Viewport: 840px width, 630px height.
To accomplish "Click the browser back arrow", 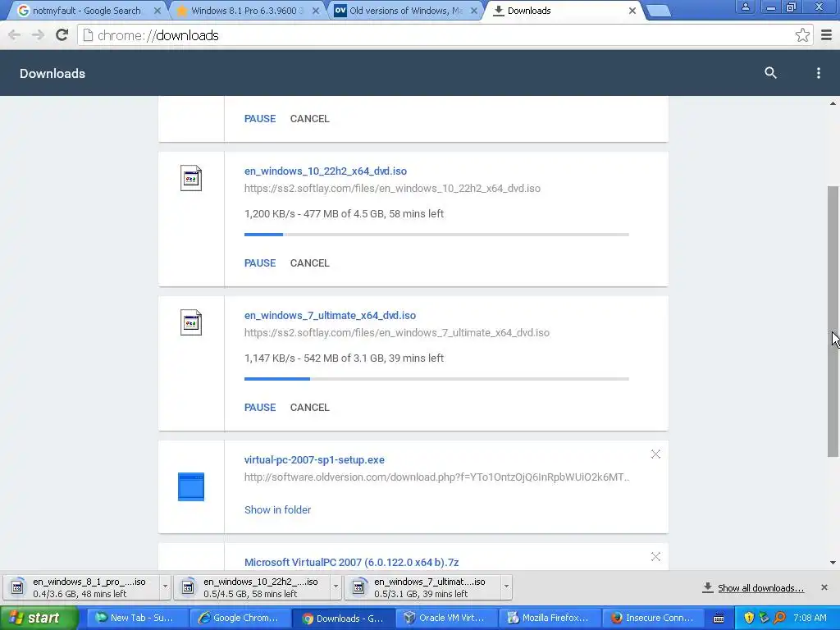I will pos(15,35).
